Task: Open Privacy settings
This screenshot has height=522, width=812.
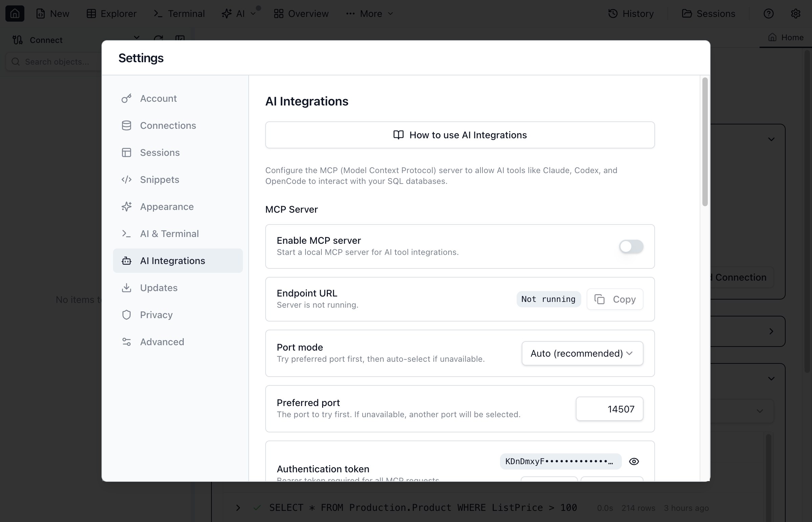Action: tap(156, 314)
